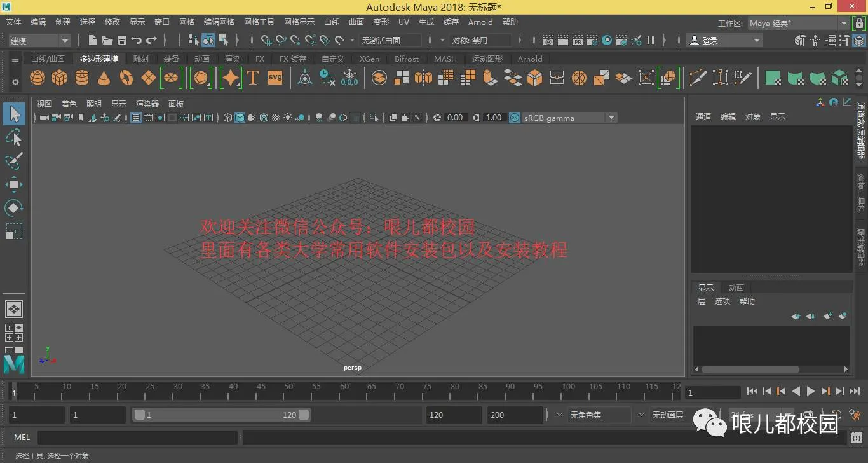Save the scene with floppy icon
Screen dimensions: 868x463
[x=122, y=40]
